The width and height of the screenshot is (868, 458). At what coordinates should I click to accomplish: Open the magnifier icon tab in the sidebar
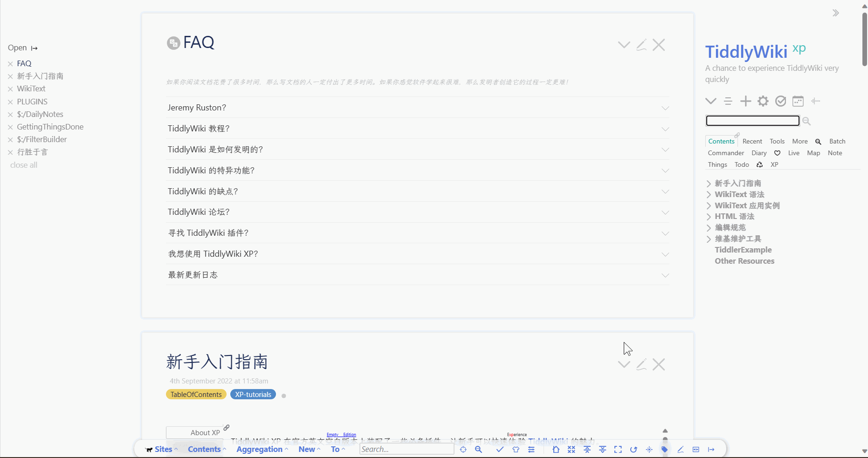click(x=818, y=142)
